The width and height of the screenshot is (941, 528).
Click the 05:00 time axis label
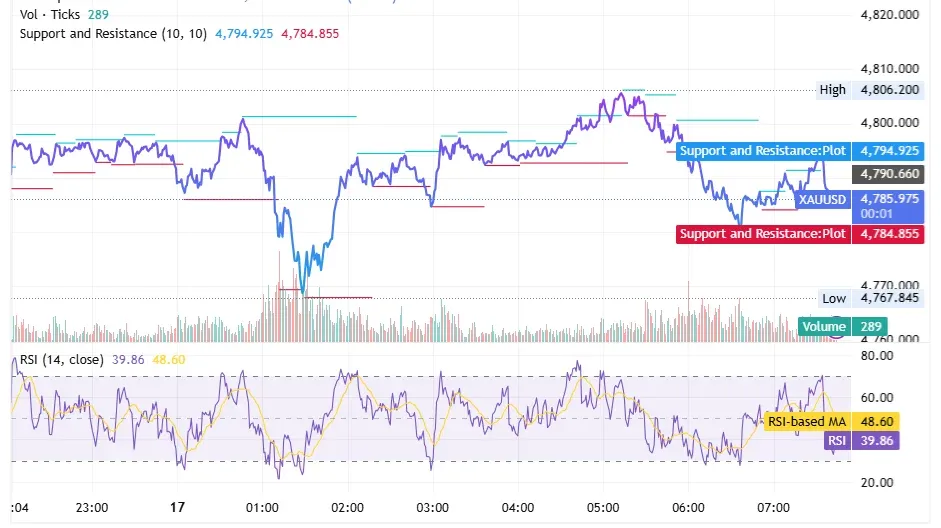coord(603,508)
